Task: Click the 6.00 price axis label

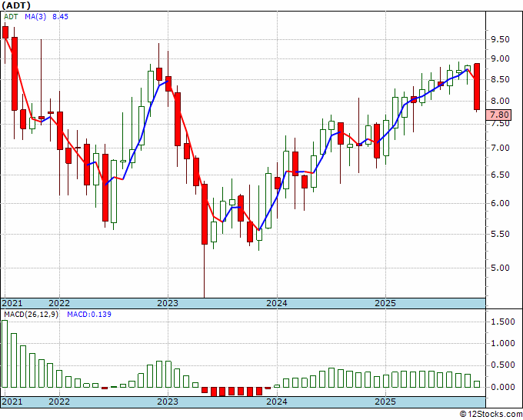Action: [500, 204]
